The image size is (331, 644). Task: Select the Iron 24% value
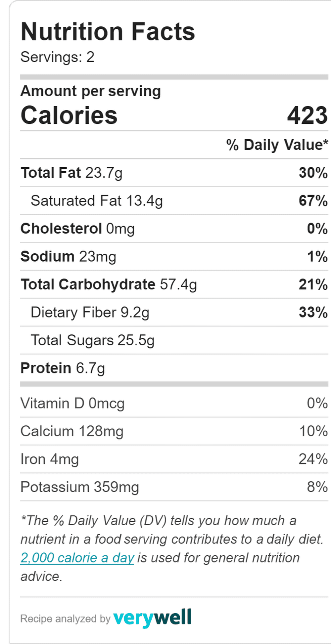[x=313, y=459]
